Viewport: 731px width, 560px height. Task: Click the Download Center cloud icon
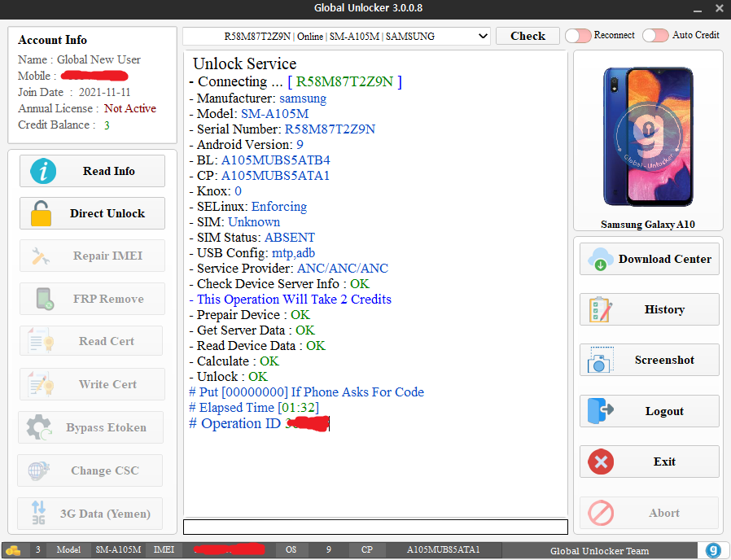coord(601,259)
